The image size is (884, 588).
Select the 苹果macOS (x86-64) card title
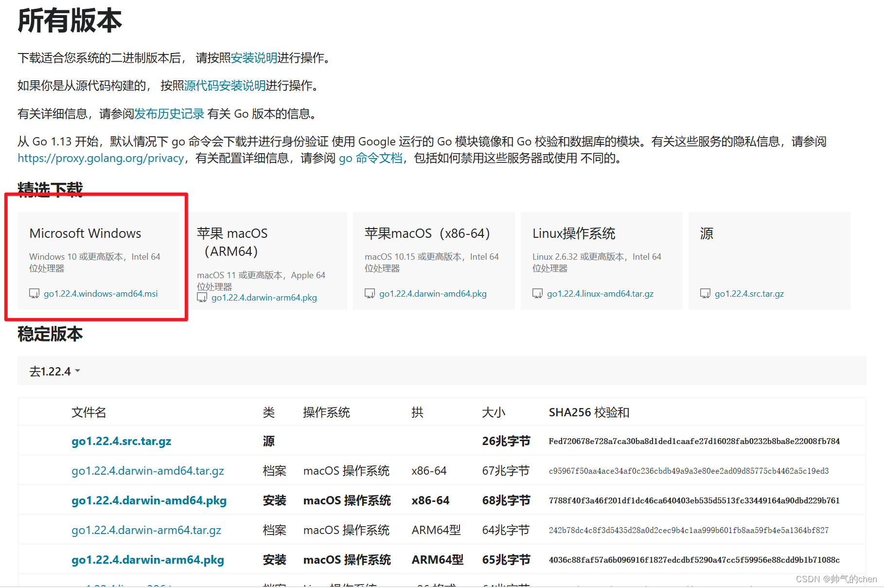[x=427, y=233]
